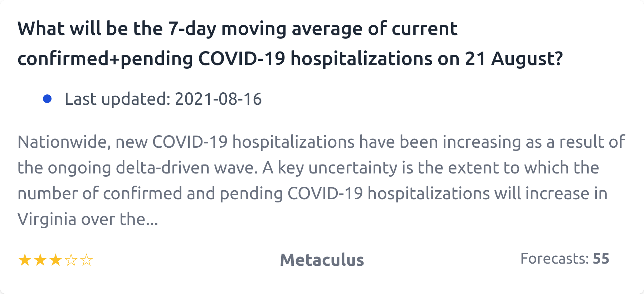The image size is (644, 294).
Task: Click the first filled gold star
Action: (25, 260)
